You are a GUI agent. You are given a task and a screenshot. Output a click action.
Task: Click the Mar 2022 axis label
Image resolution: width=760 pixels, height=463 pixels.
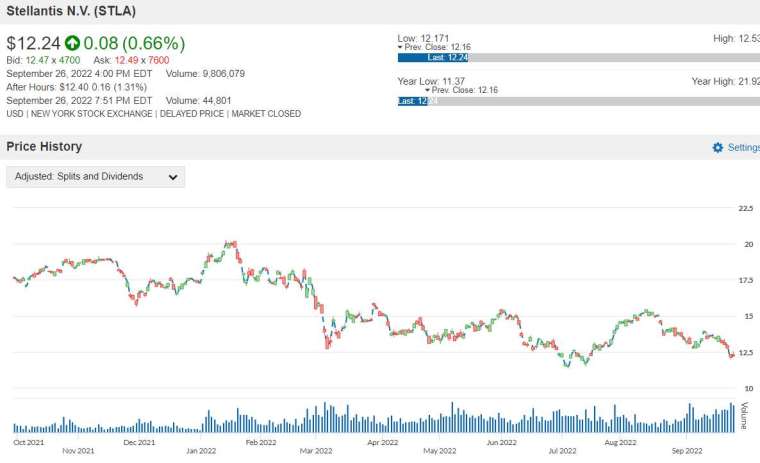(x=316, y=451)
